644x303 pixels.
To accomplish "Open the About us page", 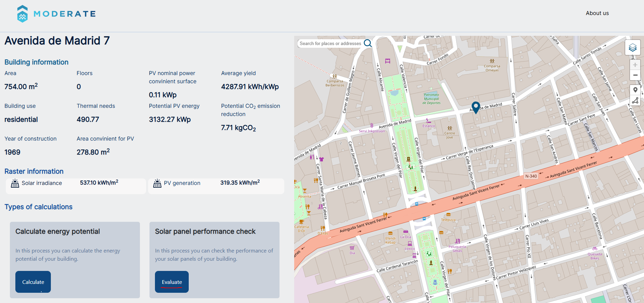I will (597, 13).
